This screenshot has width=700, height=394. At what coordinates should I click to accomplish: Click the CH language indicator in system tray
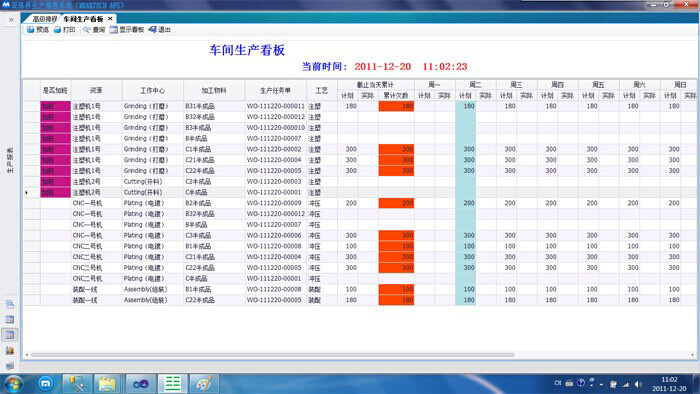click(x=558, y=383)
